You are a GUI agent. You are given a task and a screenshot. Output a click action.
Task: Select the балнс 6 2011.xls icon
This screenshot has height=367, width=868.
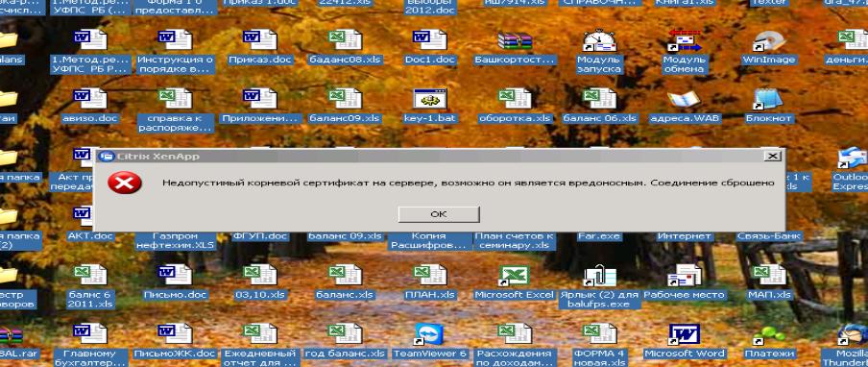(90, 275)
